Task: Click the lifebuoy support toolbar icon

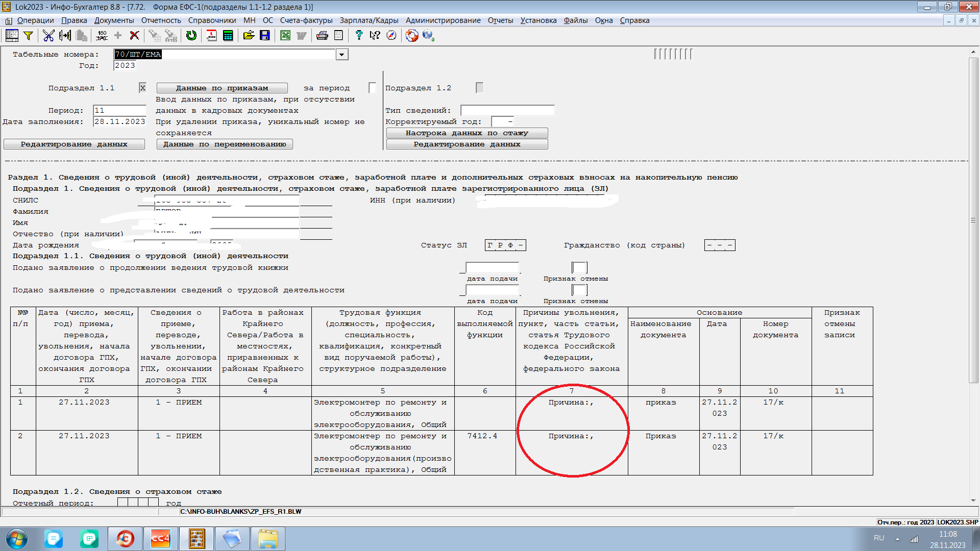Action: tap(412, 35)
